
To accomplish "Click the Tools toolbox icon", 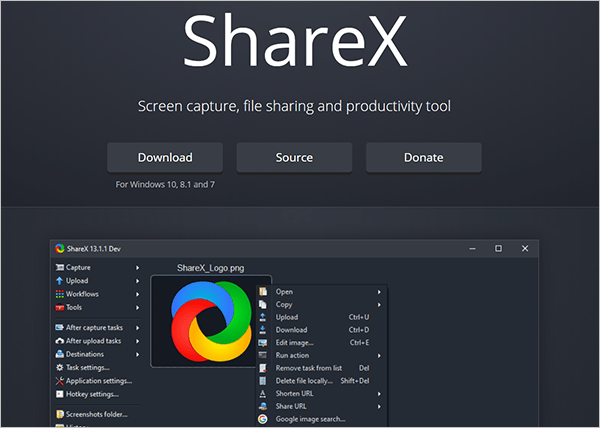I will pos(60,307).
